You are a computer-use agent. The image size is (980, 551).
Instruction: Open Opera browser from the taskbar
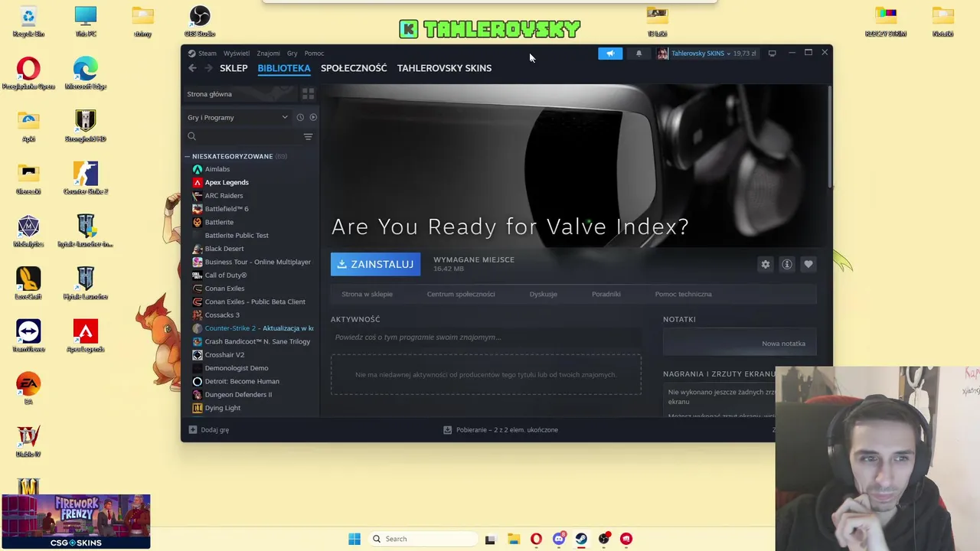(x=536, y=539)
